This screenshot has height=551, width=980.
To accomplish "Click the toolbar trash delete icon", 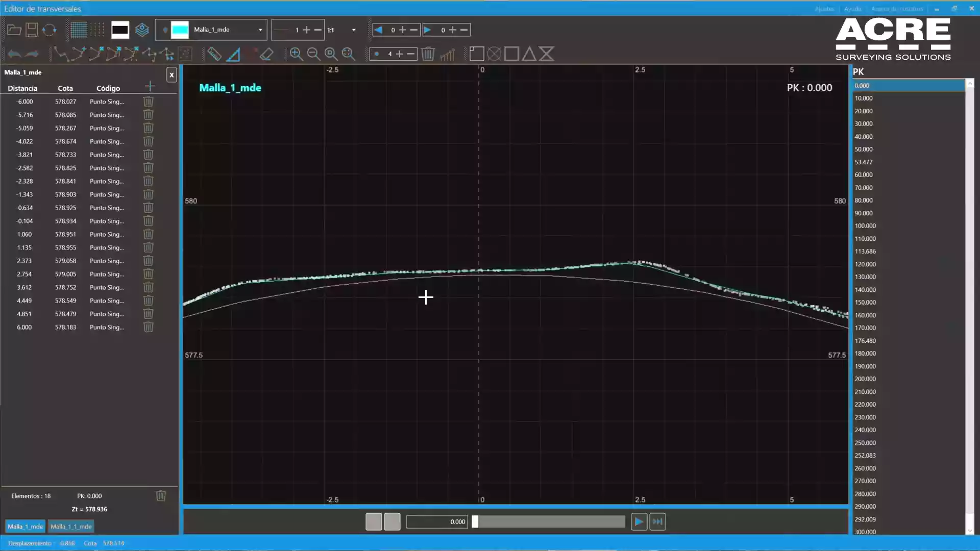I will pyautogui.click(x=428, y=54).
